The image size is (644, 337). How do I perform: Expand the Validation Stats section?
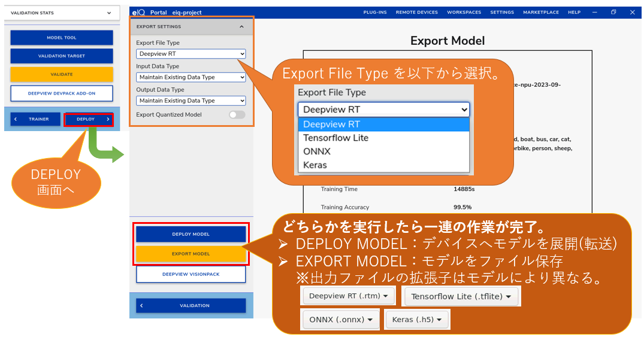point(108,13)
